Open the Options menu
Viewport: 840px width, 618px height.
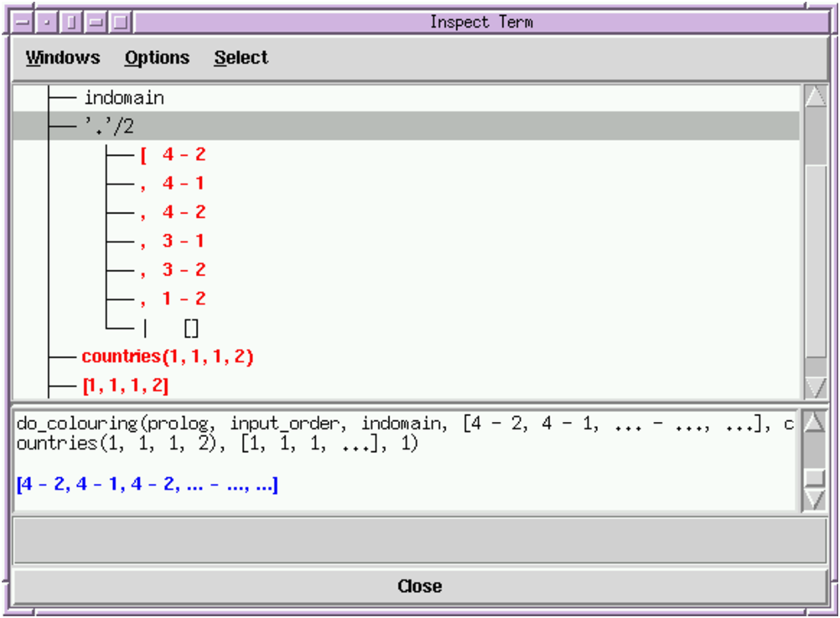157,58
